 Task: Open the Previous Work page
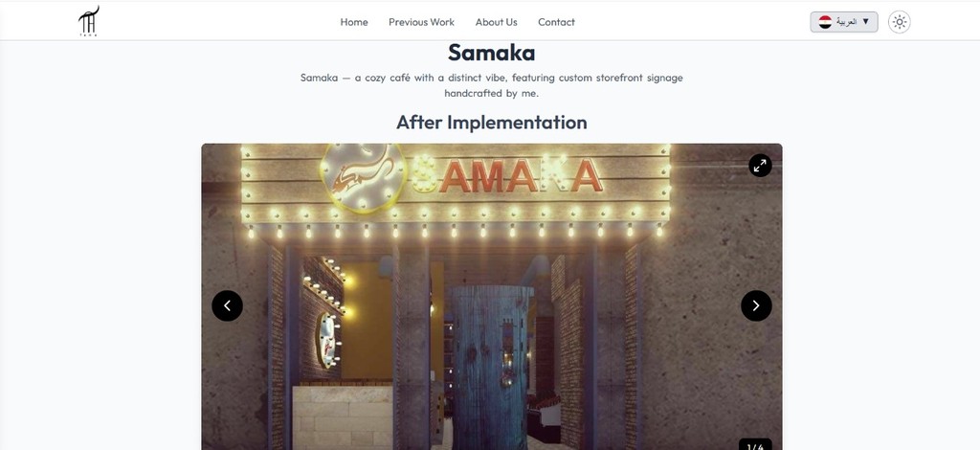pyautogui.click(x=421, y=22)
